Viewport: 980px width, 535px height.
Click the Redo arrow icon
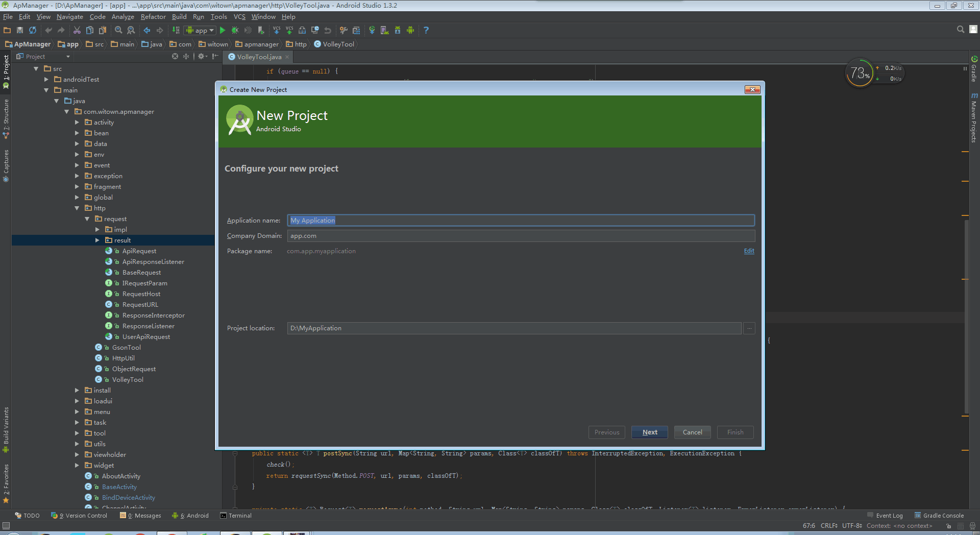click(x=61, y=30)
